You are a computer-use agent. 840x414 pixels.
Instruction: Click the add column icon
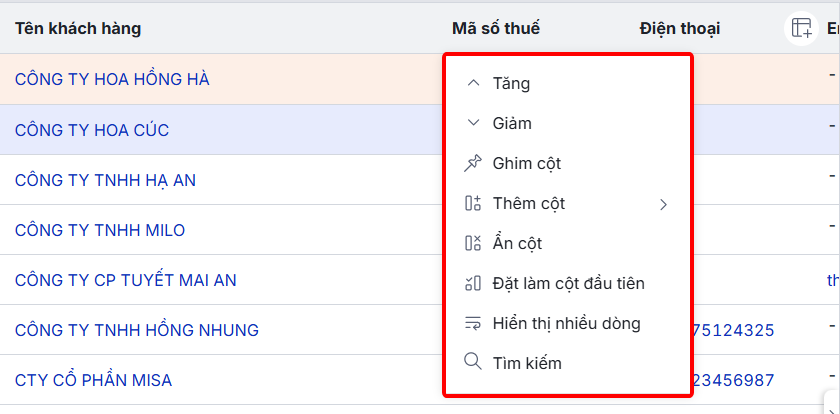tap(473, 204)
